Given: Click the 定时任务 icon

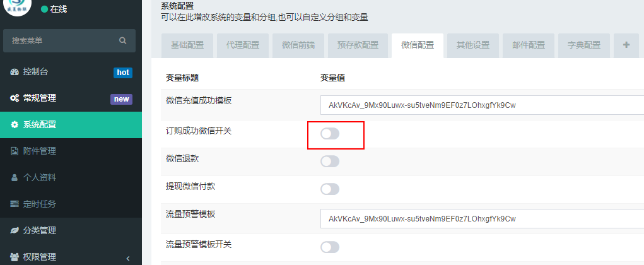Looking at the screenshot, I should [x=15, y=204].
